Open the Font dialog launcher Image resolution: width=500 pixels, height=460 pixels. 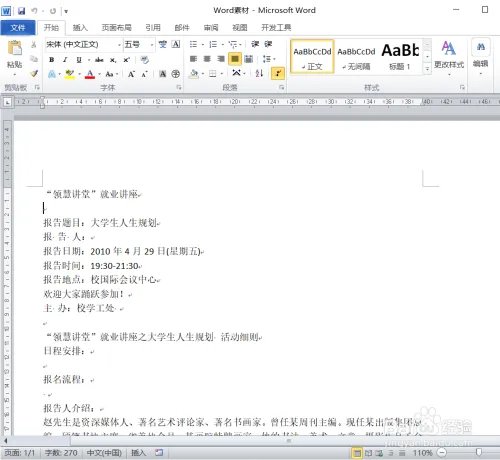[179, 87]
